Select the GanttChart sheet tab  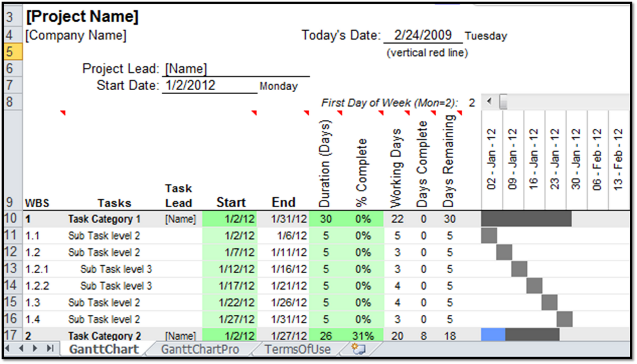point(104,348)
